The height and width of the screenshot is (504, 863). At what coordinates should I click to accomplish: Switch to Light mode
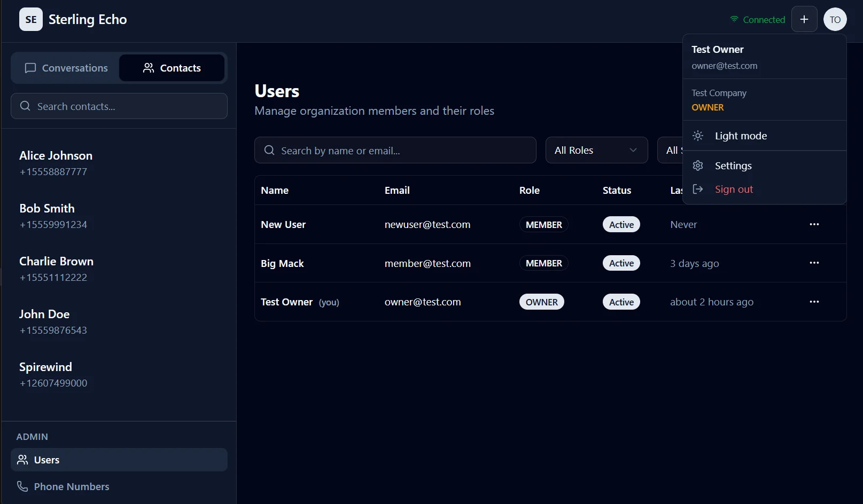741,136
